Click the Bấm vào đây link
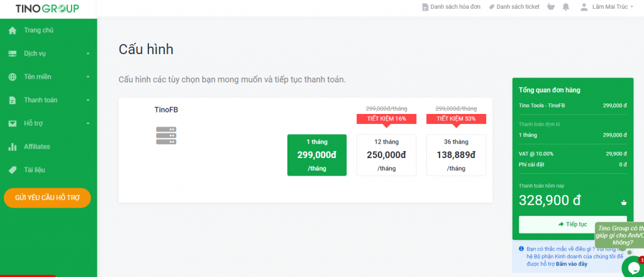Viewport: 644px width, 277px height. point(571,264)
